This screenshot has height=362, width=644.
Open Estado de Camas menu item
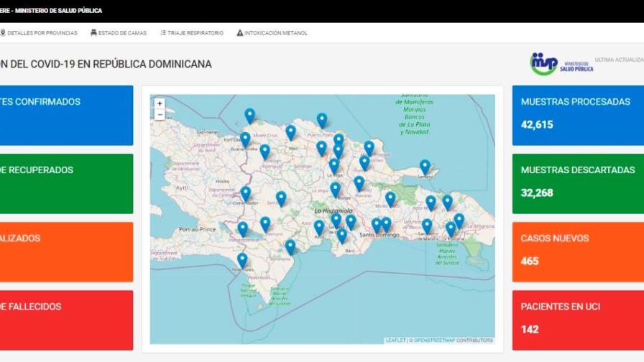[119, 33]
